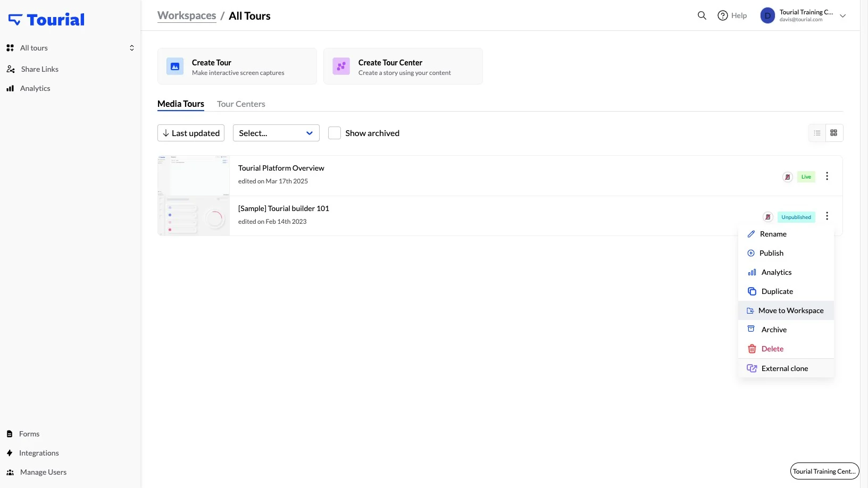Image resolution: width=868 pixels, height=488 pixels.
Task: Choose Duplicate in the context menu
Action: (786, 291)
